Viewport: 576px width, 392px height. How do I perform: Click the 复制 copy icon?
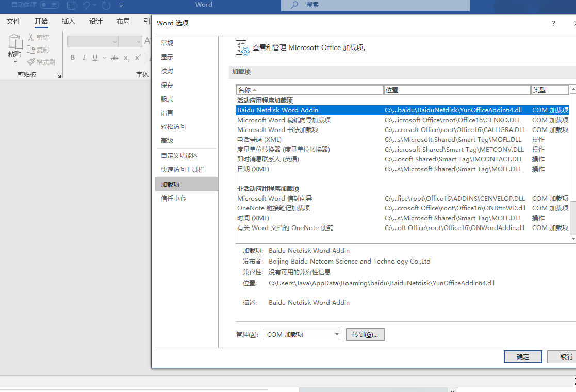point(31,50)
